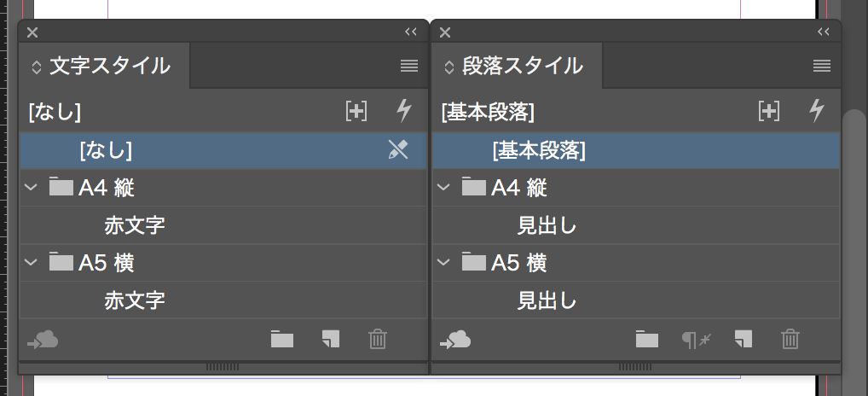868x396 pixels.
Task: Collapse A4 縦 folder in 文字スタイル panel
Action: 31,188
